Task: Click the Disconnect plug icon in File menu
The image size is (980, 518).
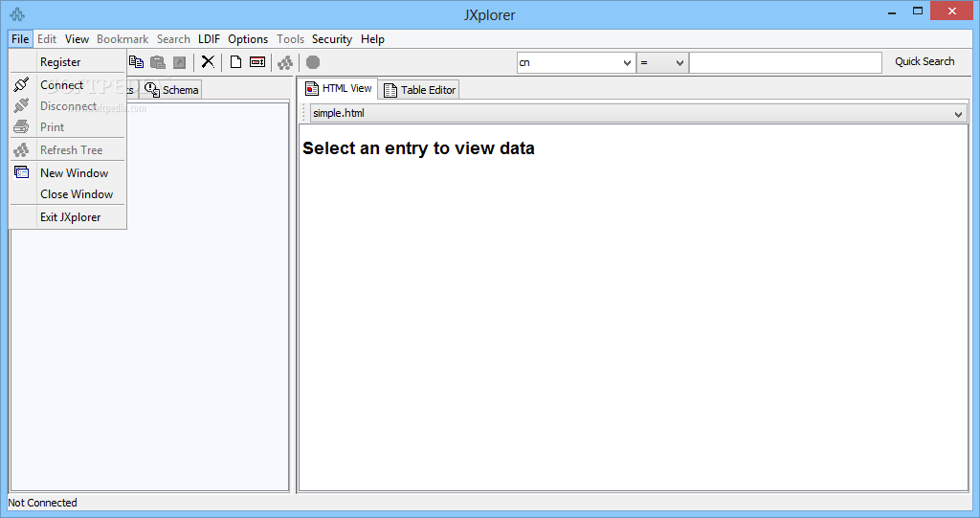Action: click(x=21, y=105)
